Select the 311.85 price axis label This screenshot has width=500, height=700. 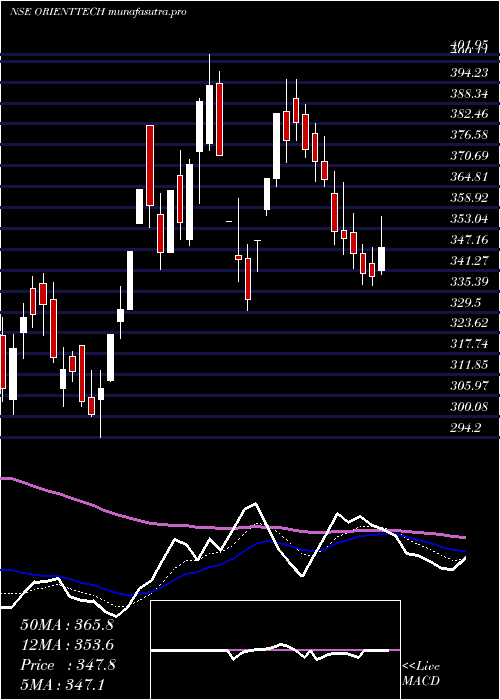point(469,365)
